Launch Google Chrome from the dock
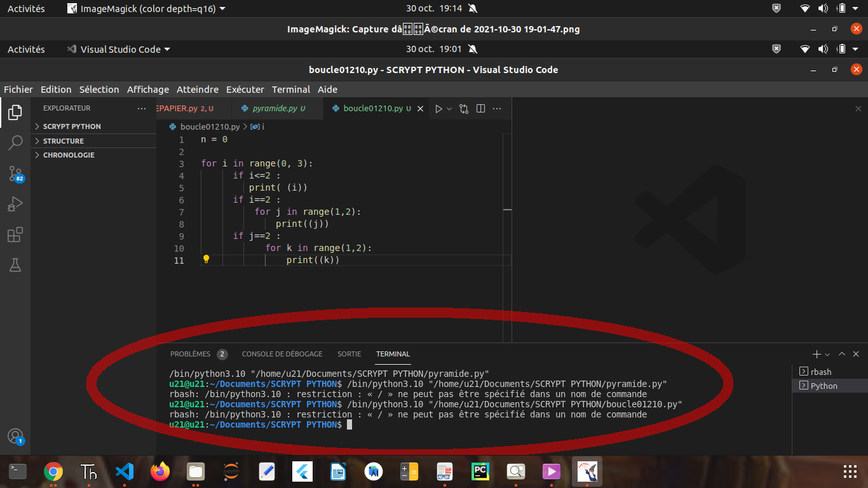This screenshot has height=488, width=868. coord(53,471)
